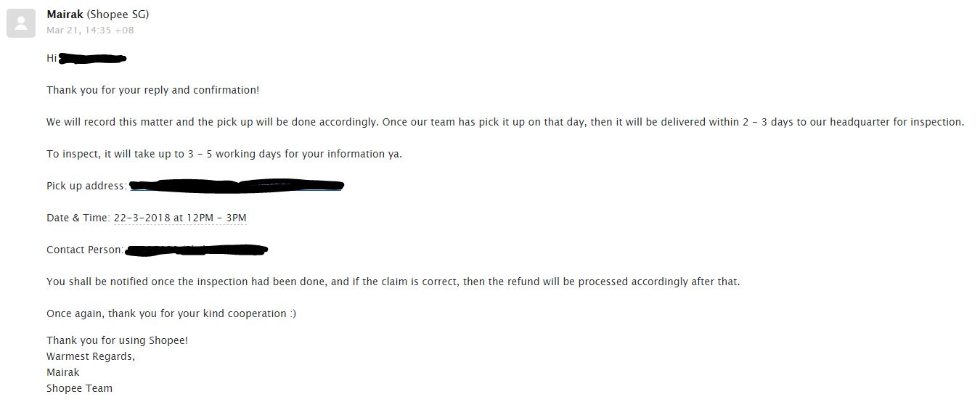This screenshot has height=402, width=980.
Task: Click the refund will be processed sentence
Action: coord(393,282)
